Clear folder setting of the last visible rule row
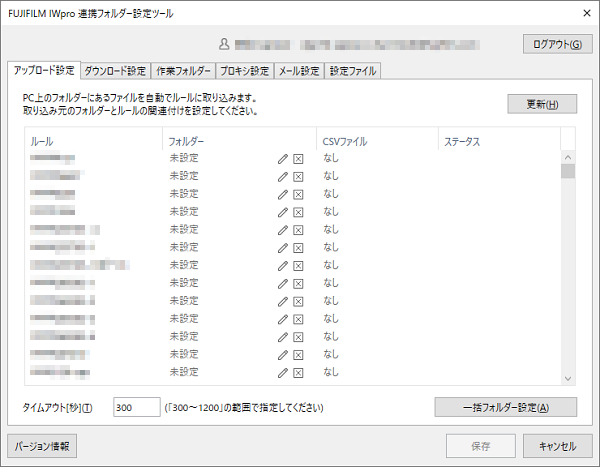The width and height of the screenshot is (600, 467). pos(298,373)
